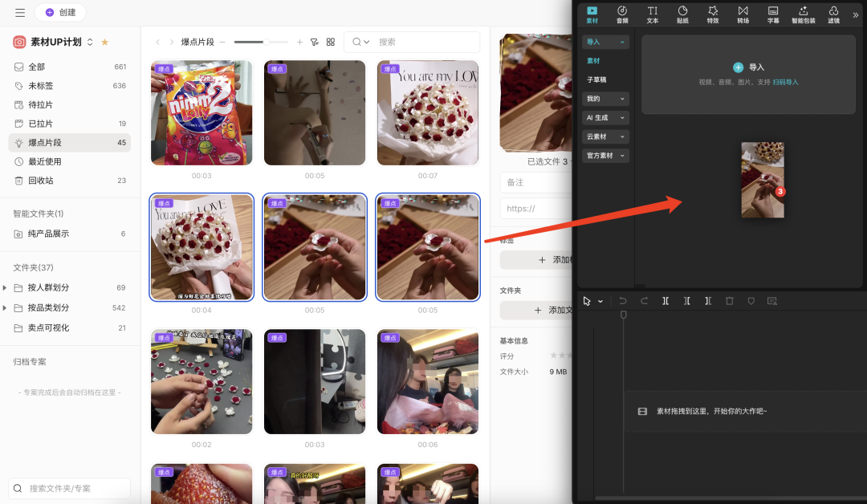Click the 搜索文件夹/专案 search field
The width and height of the screenshot is (867, 504).
(70, 489)
